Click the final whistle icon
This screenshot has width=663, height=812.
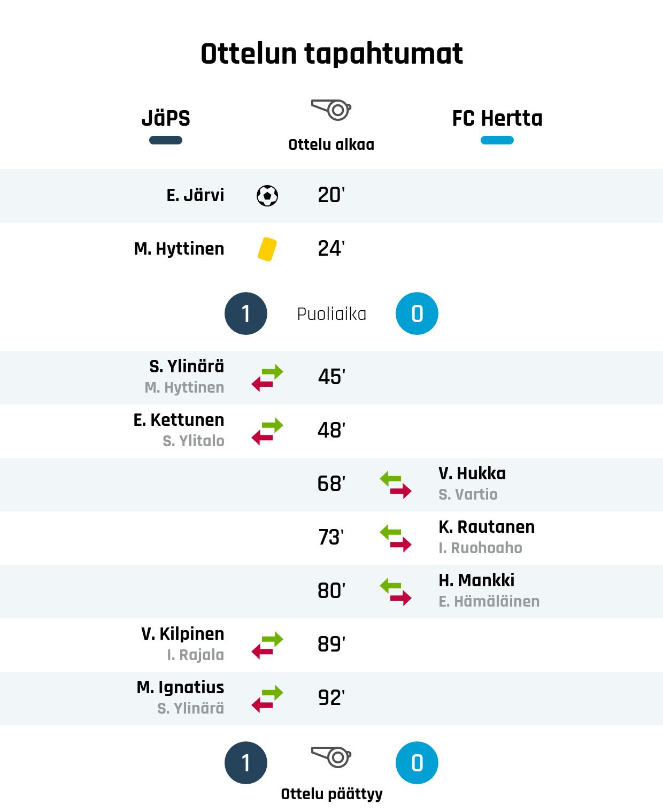[x=331, y=757]
